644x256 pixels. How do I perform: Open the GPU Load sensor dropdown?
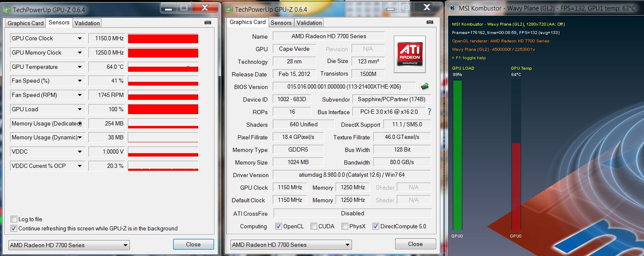80,110
